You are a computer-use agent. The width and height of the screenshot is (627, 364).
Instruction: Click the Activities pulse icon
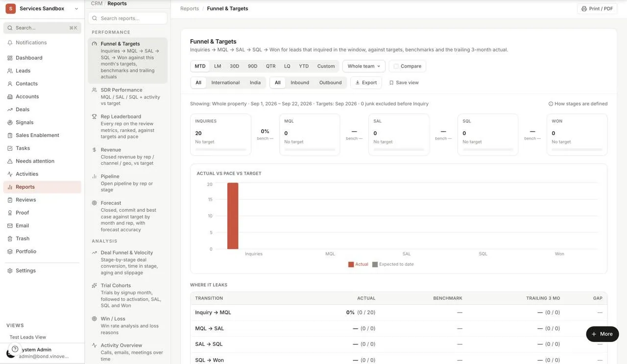[10, 174]
